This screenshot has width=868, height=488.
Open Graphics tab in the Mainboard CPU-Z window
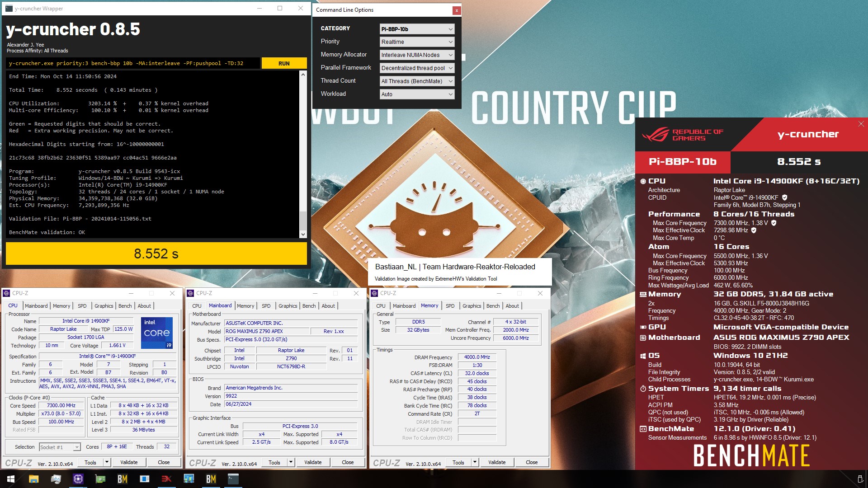point(288,306)
